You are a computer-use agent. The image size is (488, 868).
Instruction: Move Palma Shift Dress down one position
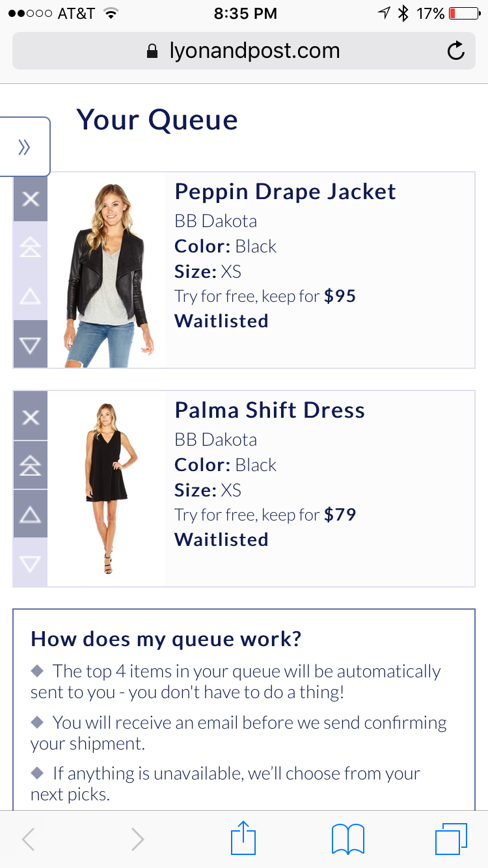30,563
